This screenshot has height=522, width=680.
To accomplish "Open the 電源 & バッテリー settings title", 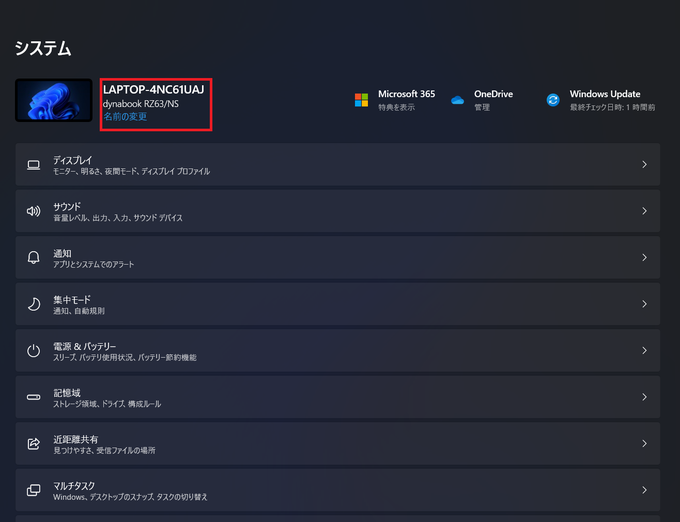I will click(x=85, y=346).
